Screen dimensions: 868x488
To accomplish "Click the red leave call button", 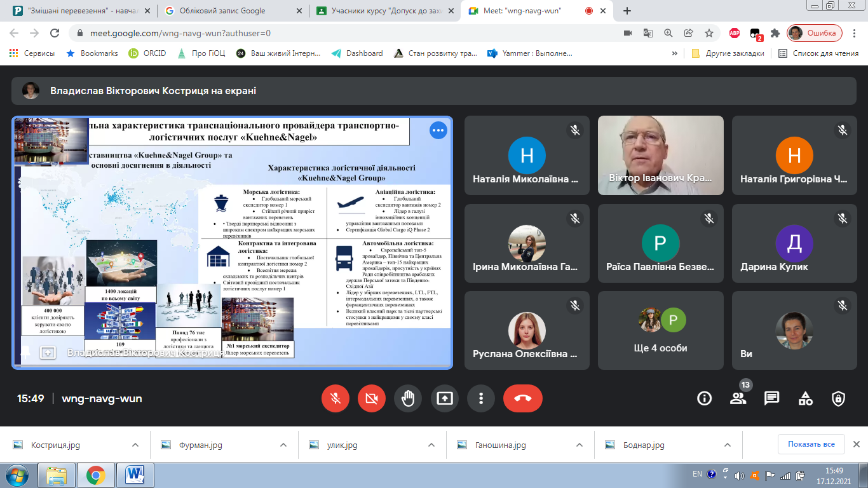I will [522, 398].
